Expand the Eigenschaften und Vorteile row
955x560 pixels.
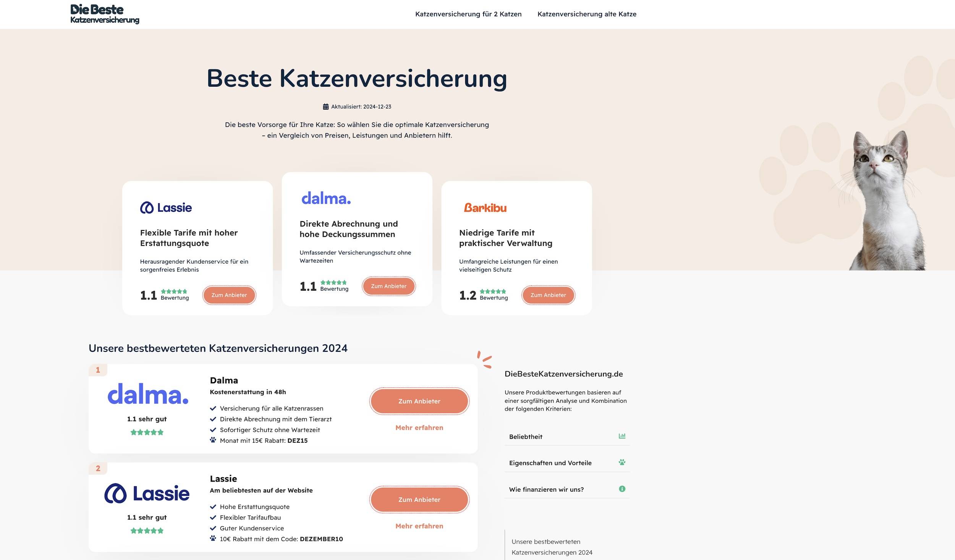click(x=567, y=463)
